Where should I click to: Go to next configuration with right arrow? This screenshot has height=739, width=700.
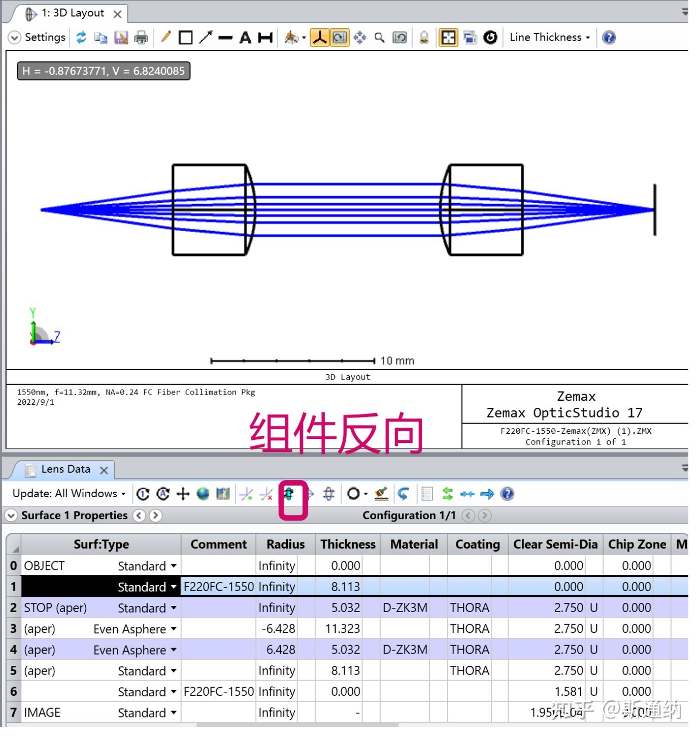click(485, 516)
